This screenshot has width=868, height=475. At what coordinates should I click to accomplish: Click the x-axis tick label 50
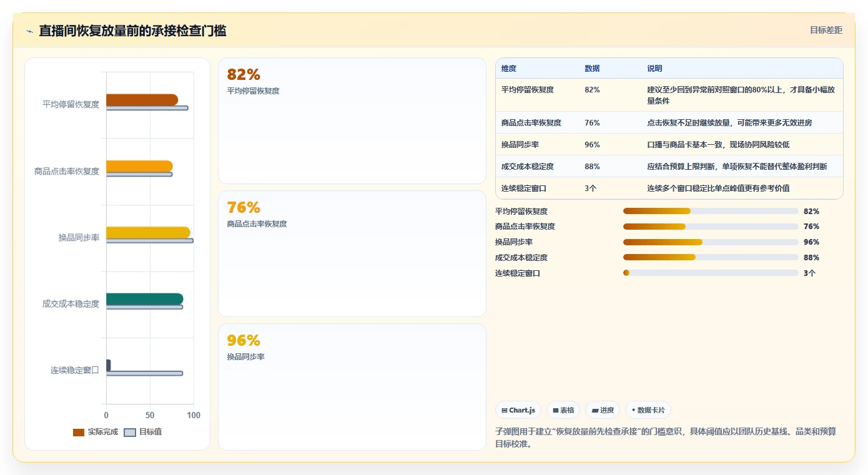pyautogui.click(x=150, y=415)
